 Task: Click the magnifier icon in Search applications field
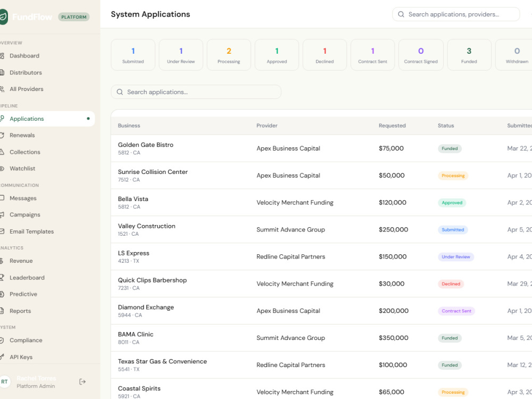pos(120,92)
